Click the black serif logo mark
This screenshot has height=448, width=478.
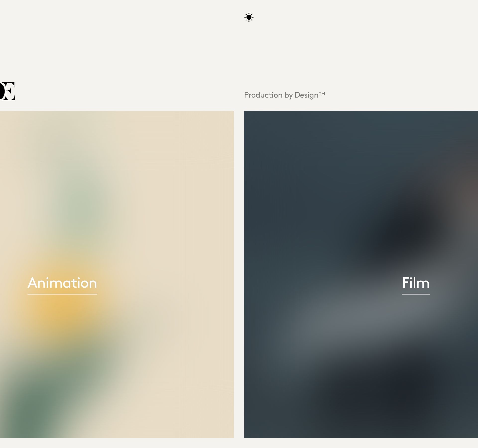pos(7,91)
